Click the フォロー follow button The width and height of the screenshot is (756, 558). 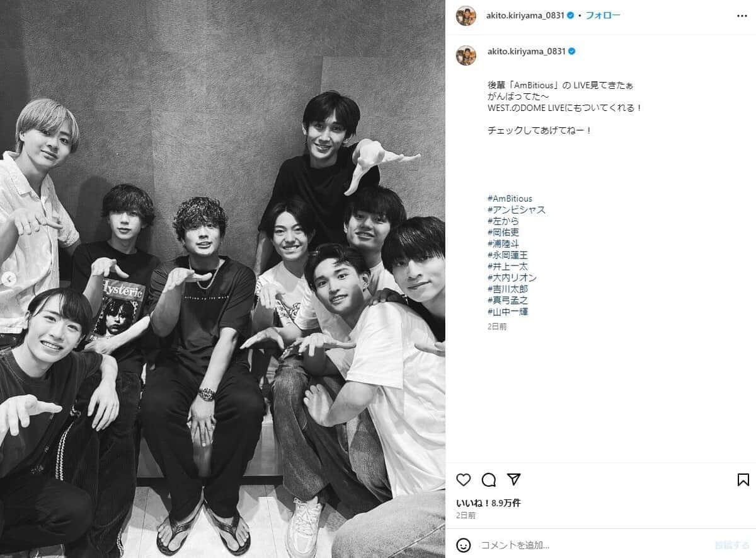603,16
